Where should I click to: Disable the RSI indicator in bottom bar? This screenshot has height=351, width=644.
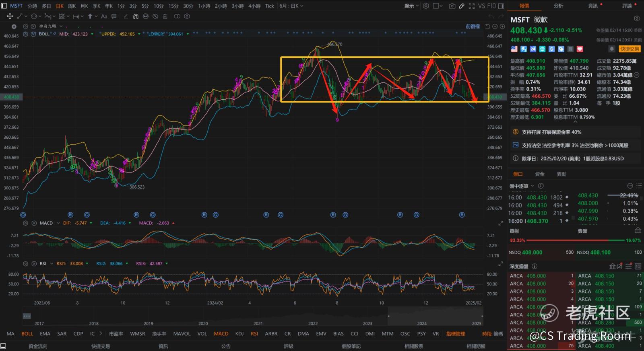point(254,334)
